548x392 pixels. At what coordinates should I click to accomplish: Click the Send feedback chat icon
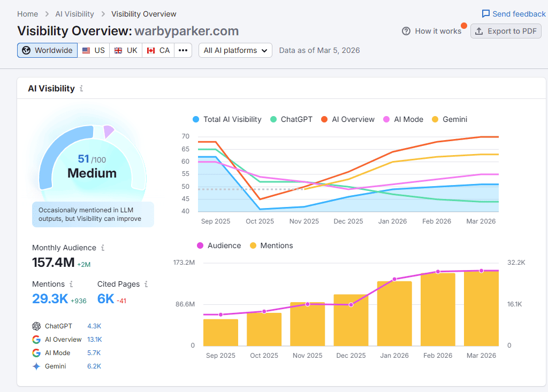[x=485, y=13]
